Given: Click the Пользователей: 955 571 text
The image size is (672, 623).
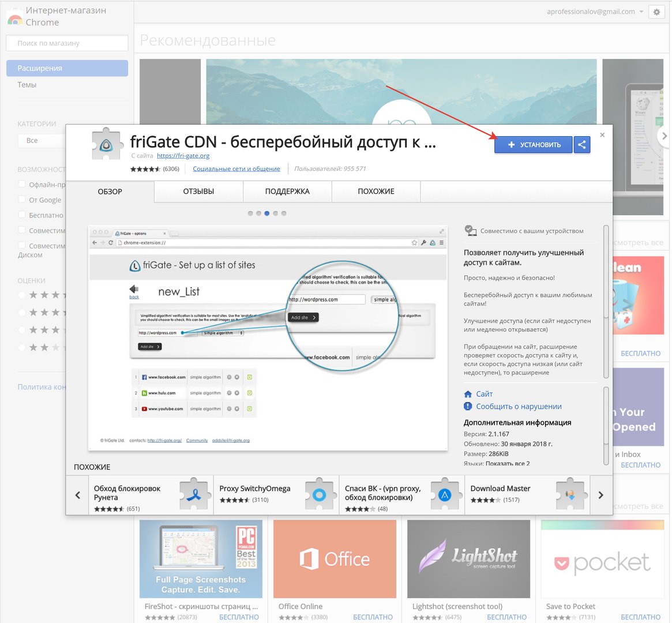Looking at the screenshot, I should tap(330, 169).
